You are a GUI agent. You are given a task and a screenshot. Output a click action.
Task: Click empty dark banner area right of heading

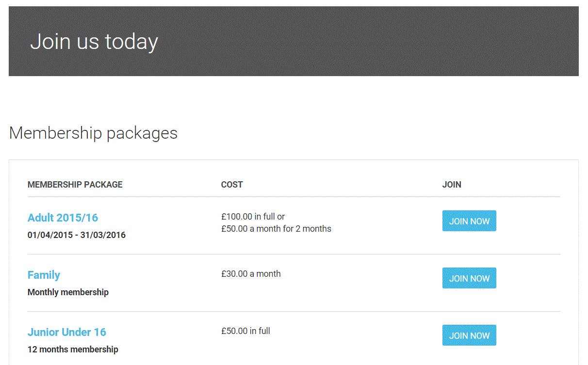click(388, 42)
